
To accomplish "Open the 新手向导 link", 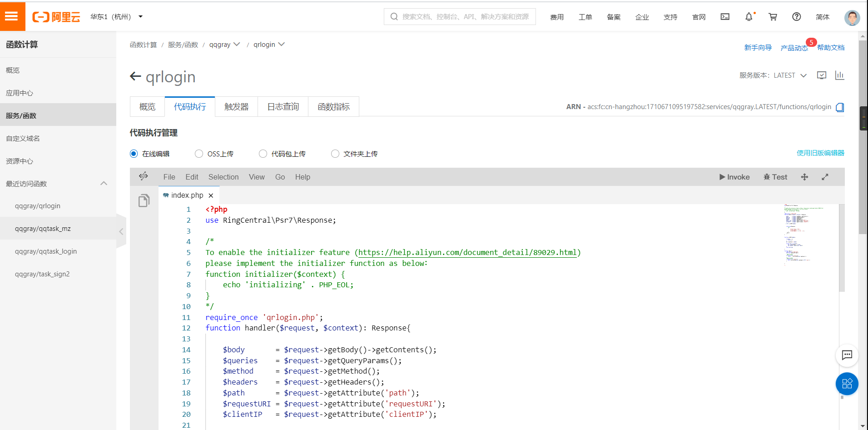I will (758, 48).
